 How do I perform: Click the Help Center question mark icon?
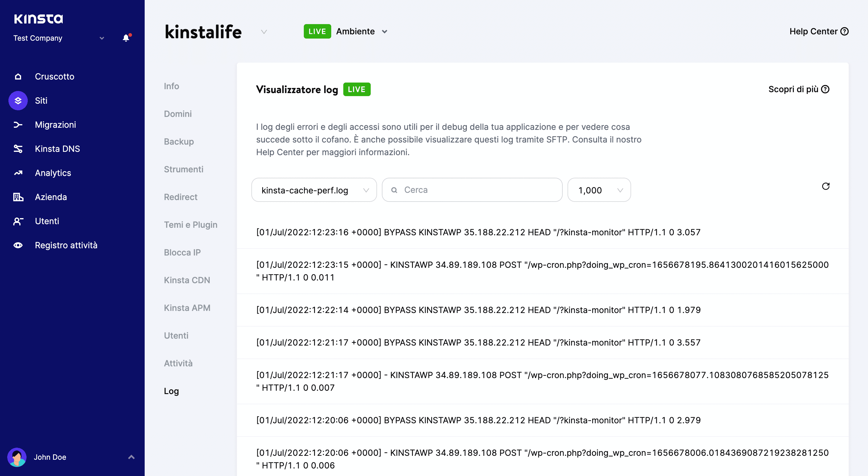(844, 31)
